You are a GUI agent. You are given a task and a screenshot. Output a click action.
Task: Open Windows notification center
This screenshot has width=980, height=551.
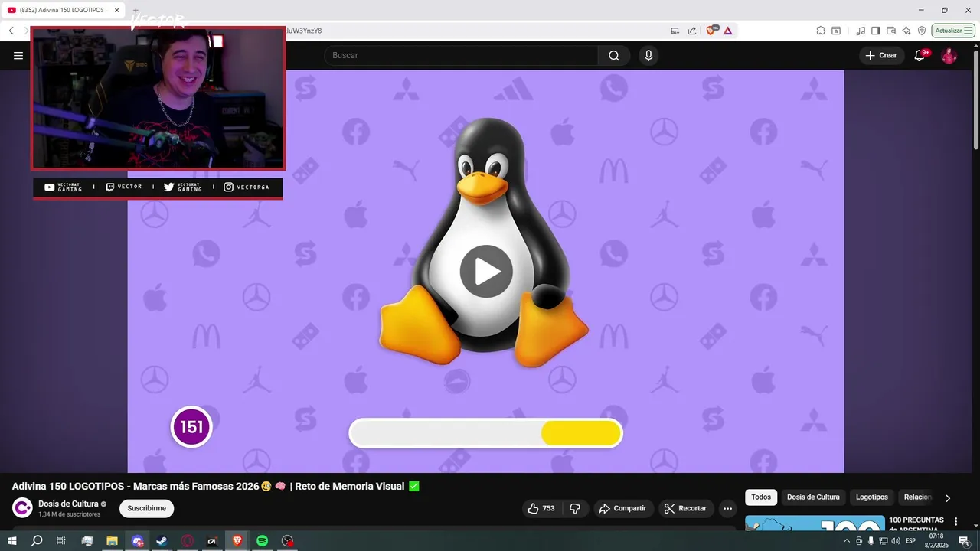[964, 541]
